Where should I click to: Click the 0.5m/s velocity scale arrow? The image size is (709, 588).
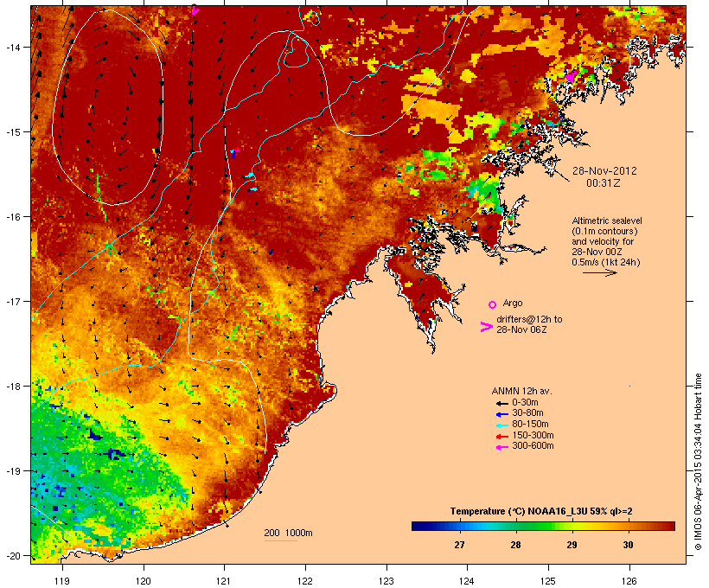click(x=599, y=272)
